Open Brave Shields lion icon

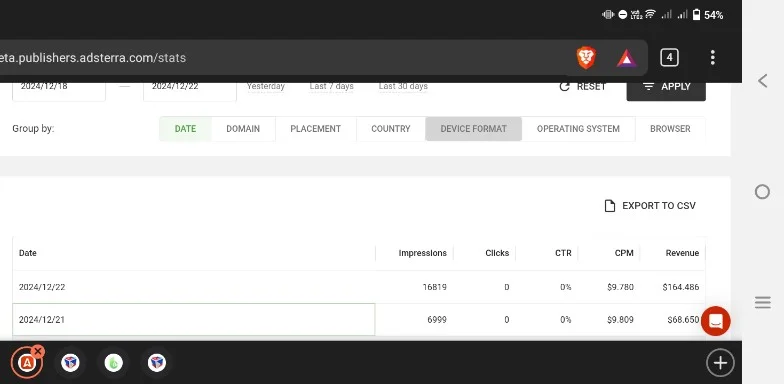pyautogui.click(x=586, y=58)
